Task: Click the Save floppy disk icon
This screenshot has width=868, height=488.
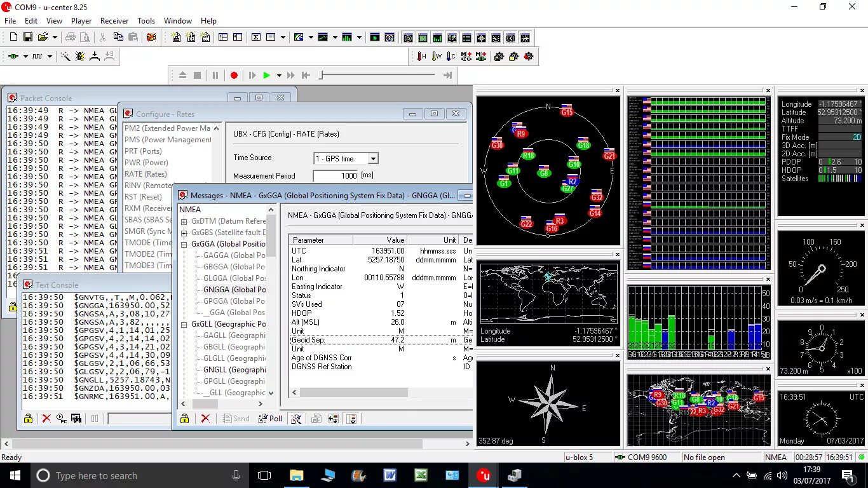Action: (28, 37)
